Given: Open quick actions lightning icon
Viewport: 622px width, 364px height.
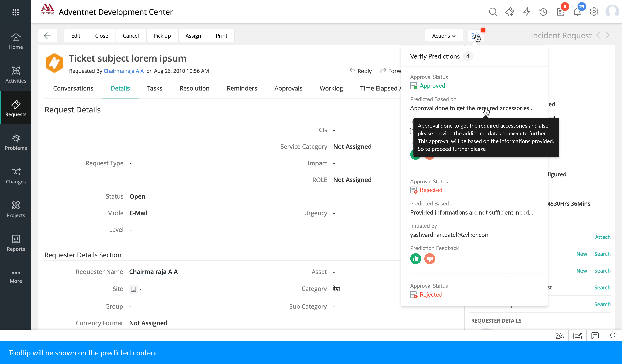Looking at the screenshot, I should click(526, 12).
